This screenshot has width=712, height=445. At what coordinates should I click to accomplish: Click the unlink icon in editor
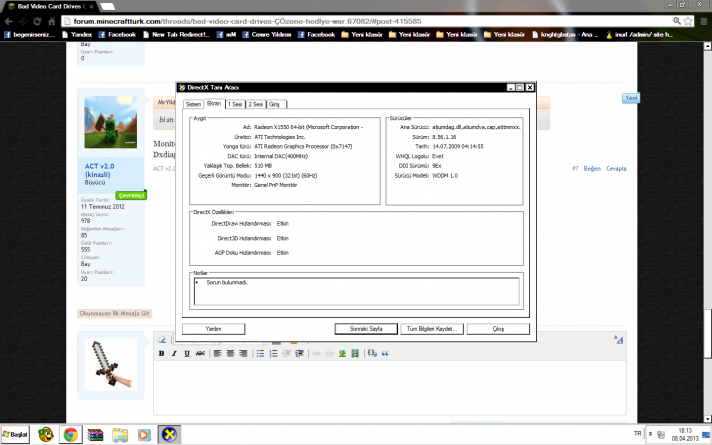329,353
